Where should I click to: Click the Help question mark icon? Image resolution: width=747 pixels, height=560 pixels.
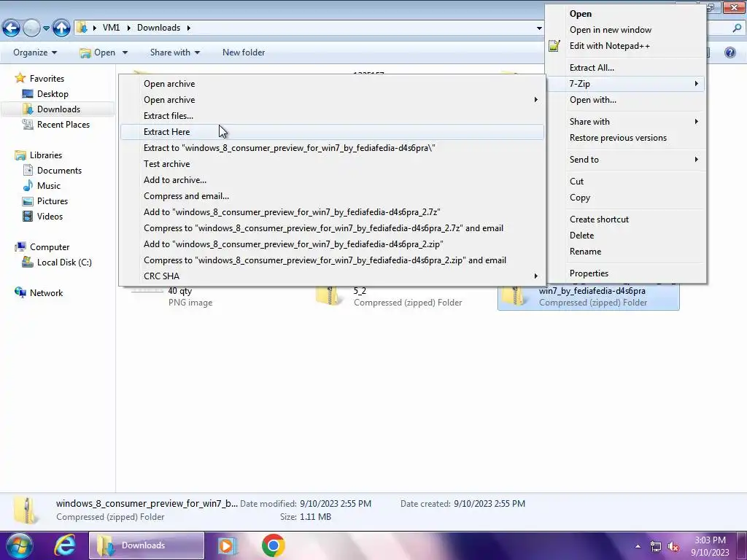point(729,52)
